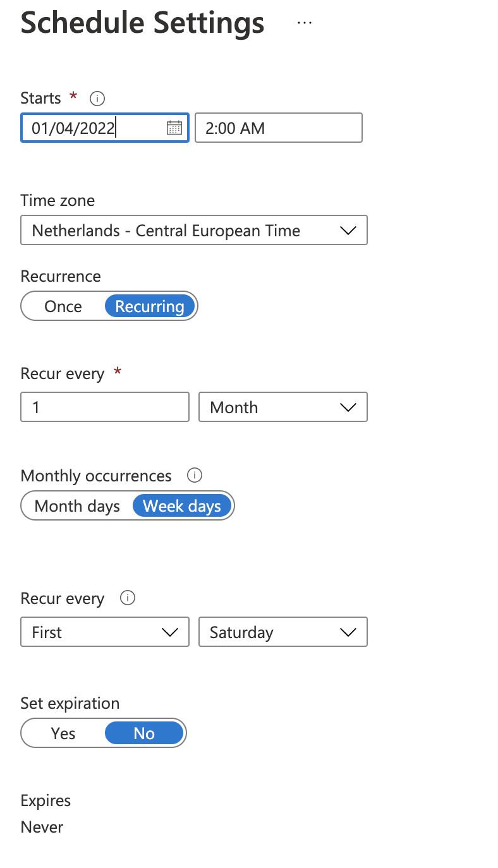
Task: Click the Recur every interval field
Action: tap(104, 407)
